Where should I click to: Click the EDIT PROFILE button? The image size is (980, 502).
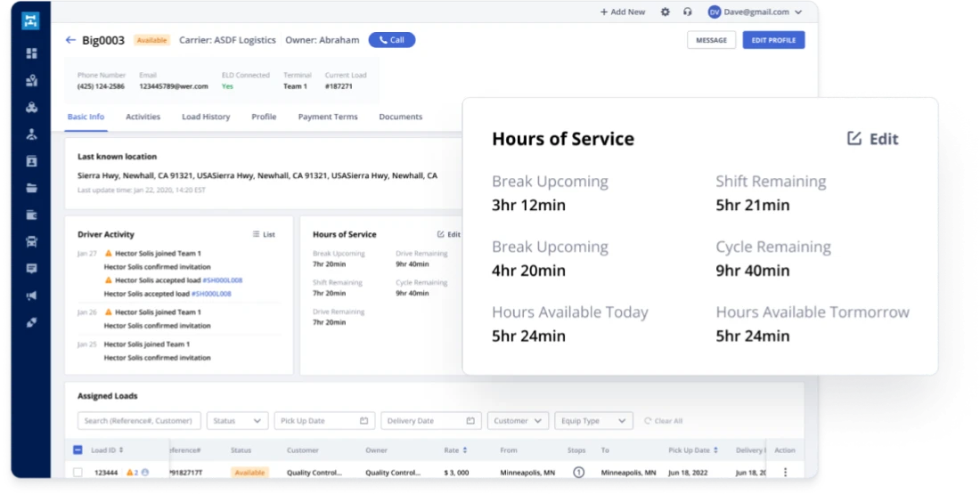(773, 40)
